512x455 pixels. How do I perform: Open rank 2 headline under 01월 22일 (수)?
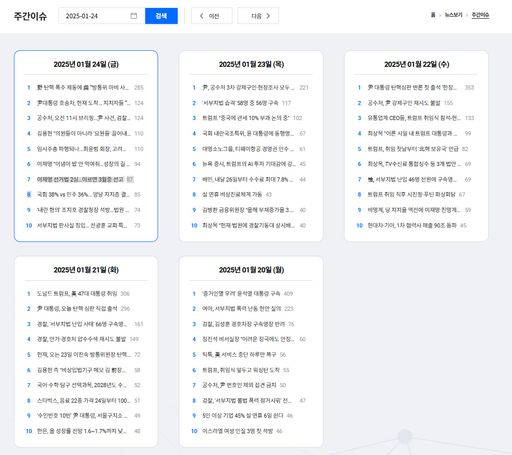[x=404, y=103]
